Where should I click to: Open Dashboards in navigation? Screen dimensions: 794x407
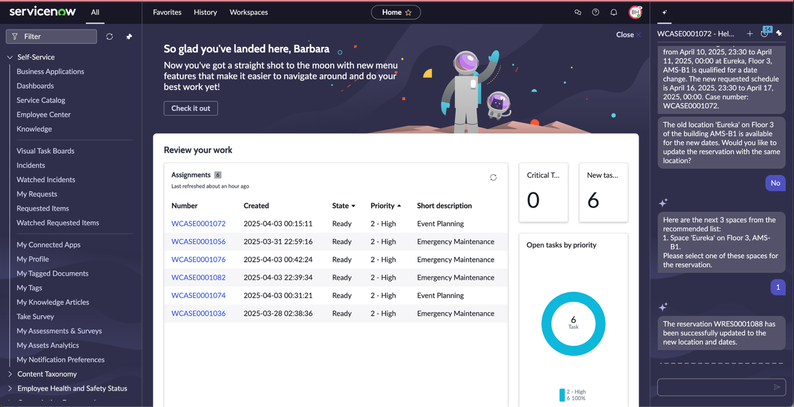click(x=35, y=86)
